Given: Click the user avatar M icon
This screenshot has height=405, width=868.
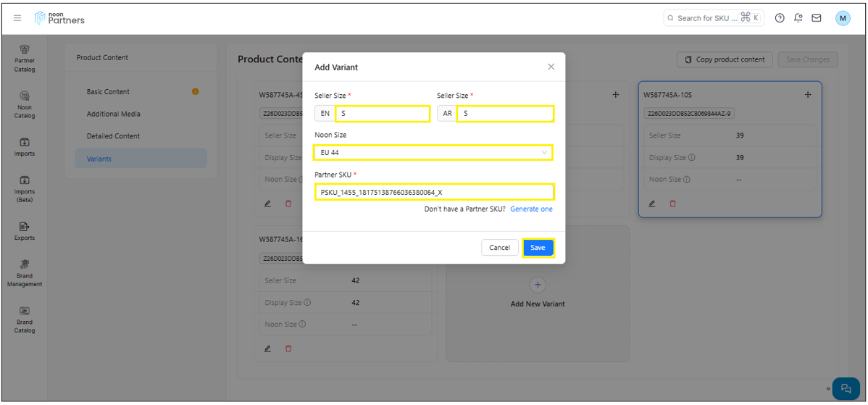Looking at the screenshot, I should [x=843, y=18].
